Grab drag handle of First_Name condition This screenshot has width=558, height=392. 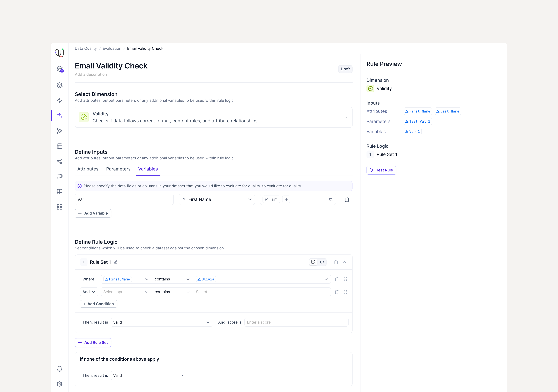pos(346,279)
